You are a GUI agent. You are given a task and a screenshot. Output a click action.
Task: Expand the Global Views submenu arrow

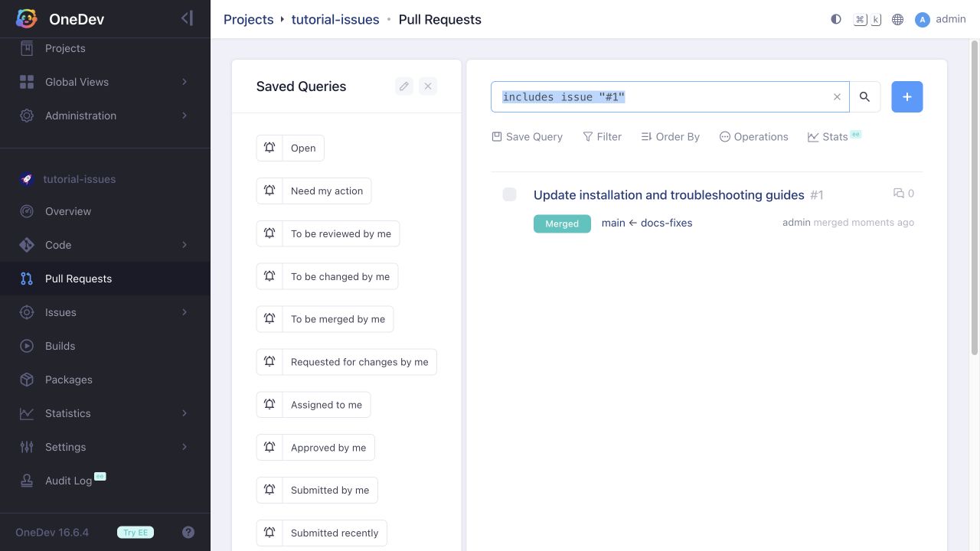(x=185, y=82)
